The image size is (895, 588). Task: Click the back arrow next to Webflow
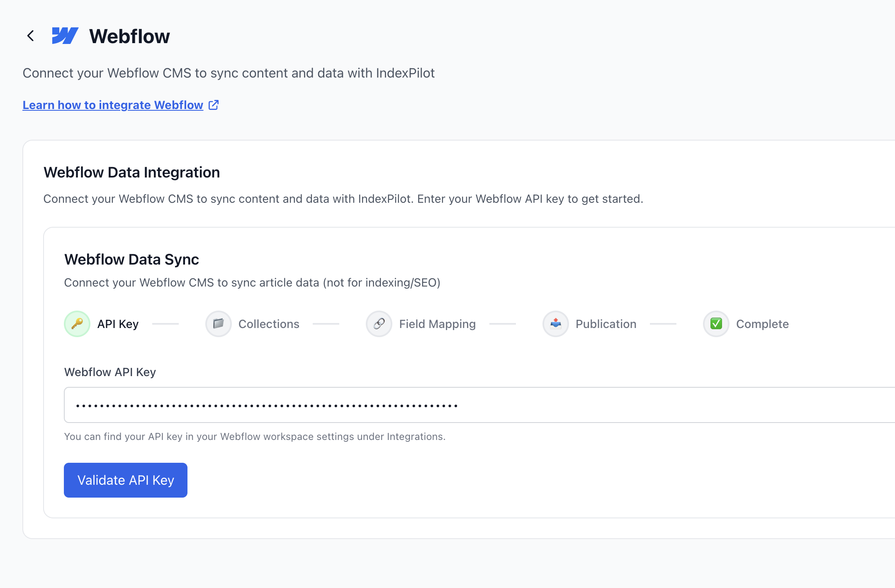[31, 36]
